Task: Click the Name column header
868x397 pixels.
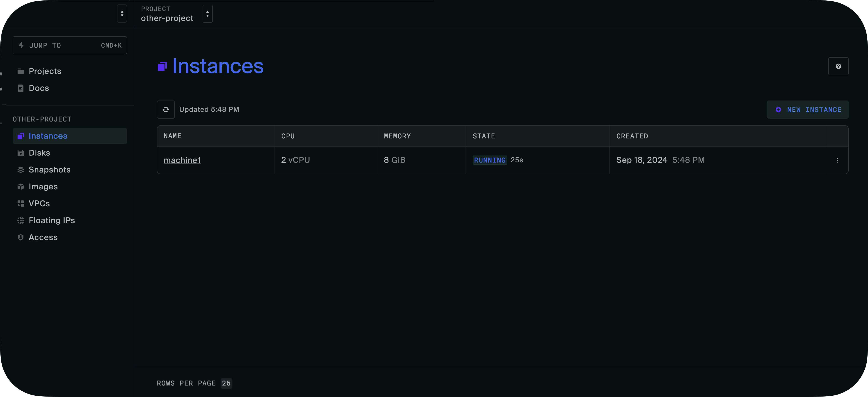Action: (172, 136)
